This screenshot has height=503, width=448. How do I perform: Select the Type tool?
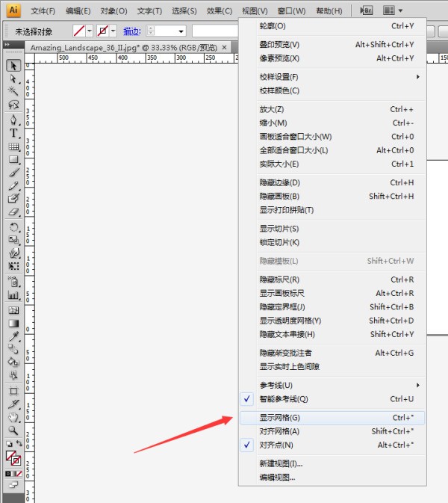coord(13,133)
